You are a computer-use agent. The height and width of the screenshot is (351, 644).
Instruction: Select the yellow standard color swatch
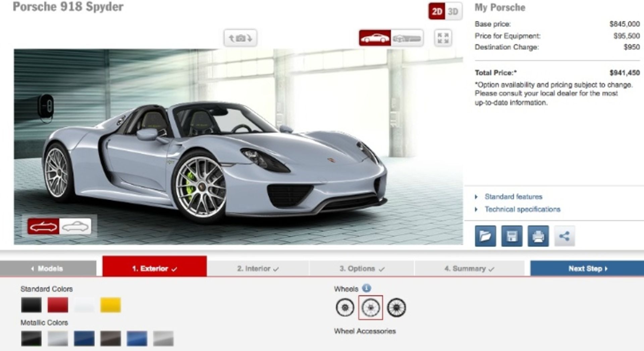pos(110,305)
